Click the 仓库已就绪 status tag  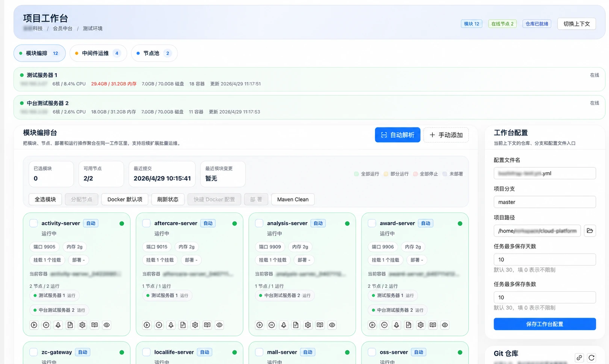click(x=537, y=24)
